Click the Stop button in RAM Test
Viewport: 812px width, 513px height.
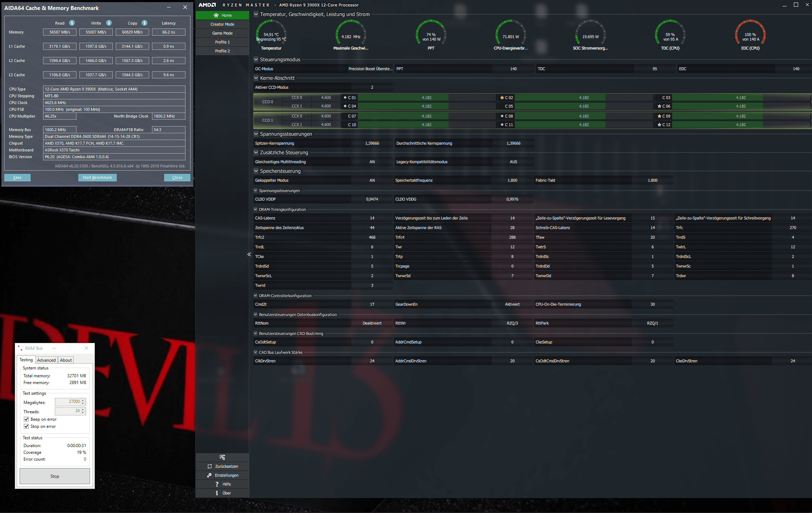[54, 476]
